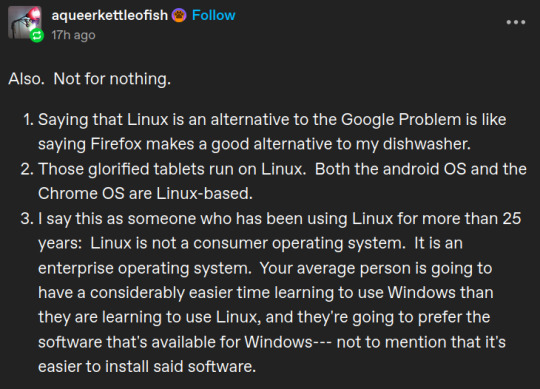This screenshot has height=389, width=540.
Task: Click the list number 1 marker
Action: [29, 120]
